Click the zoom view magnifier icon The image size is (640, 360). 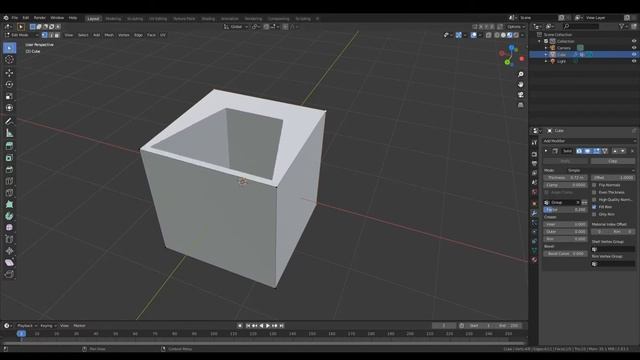click(x=520, y=74)
